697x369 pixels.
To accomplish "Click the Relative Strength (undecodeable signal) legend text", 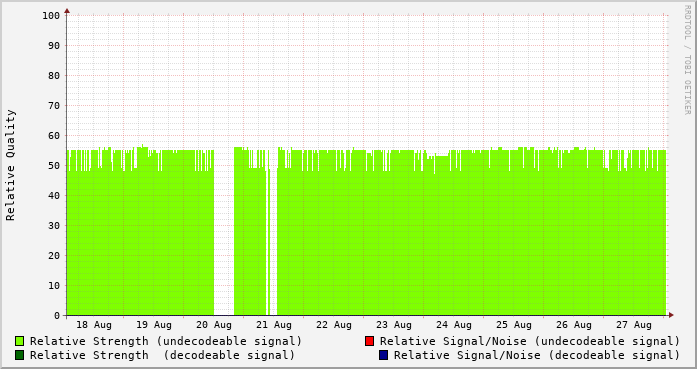I will pos(166,341).
